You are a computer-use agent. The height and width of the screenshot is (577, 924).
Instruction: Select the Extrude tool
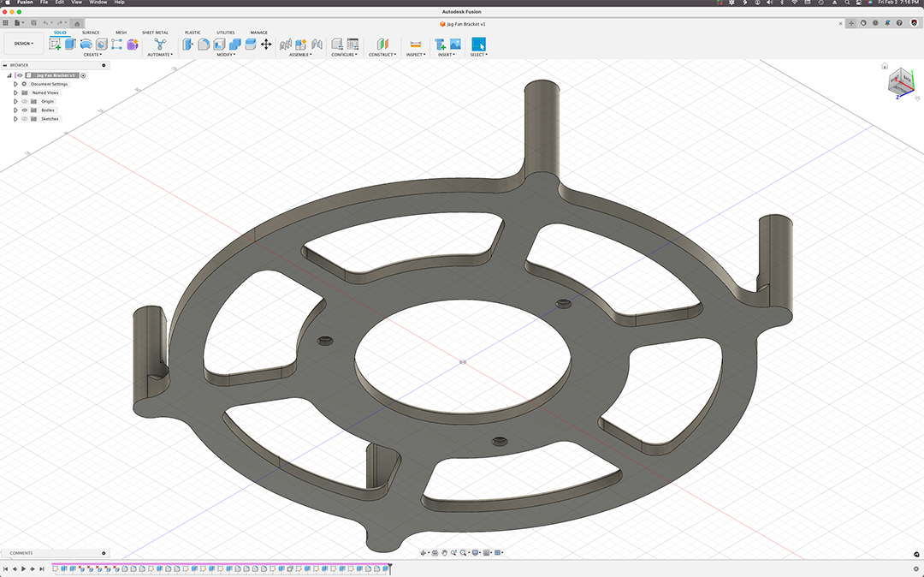(70, 45)
